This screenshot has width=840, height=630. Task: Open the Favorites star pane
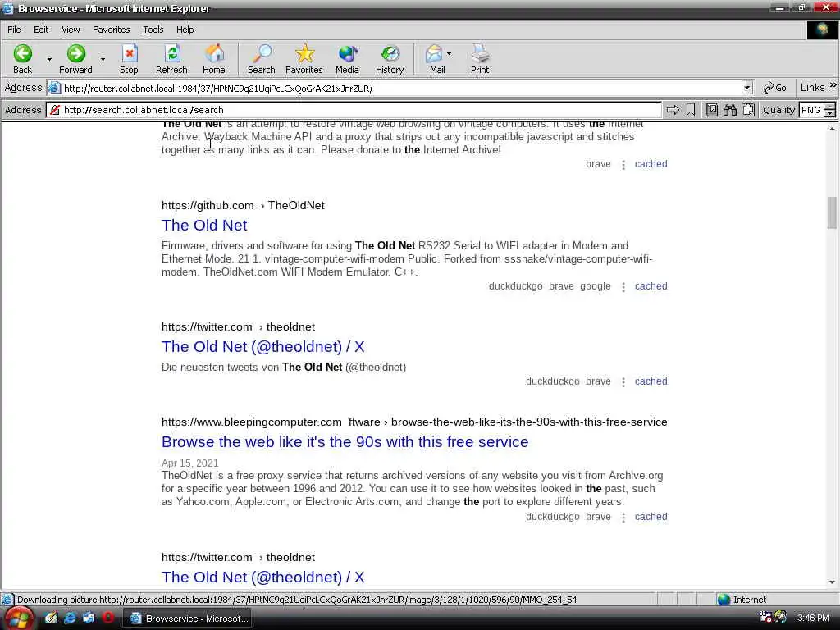pyautogui.click(x=304, y=59)
